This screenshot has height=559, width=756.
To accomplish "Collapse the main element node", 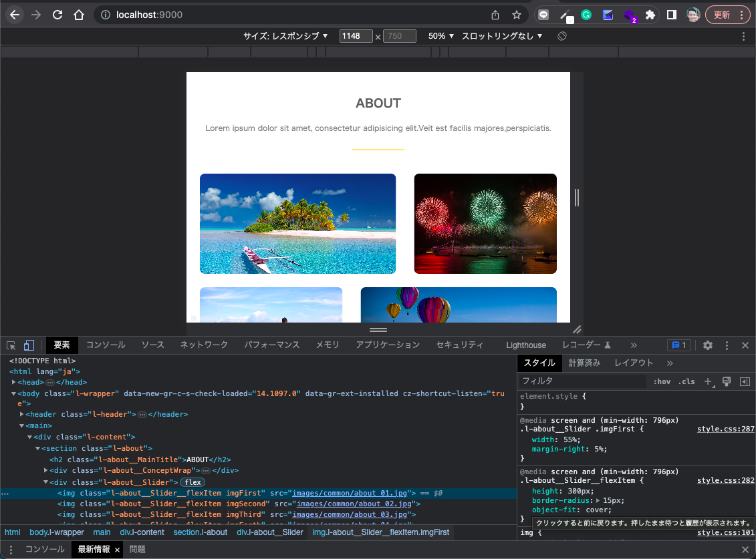I will pyautogui.click(x=21, y=425).
